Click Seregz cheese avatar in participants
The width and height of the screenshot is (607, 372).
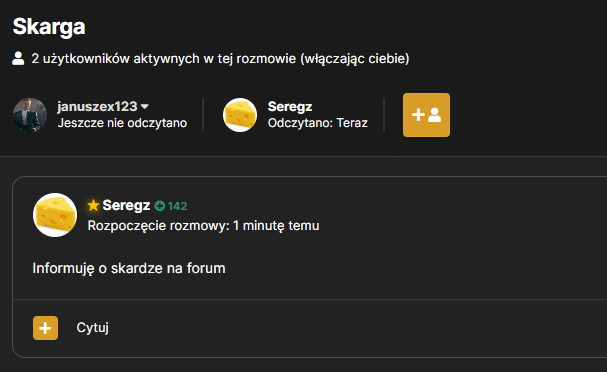click(240, 115)
